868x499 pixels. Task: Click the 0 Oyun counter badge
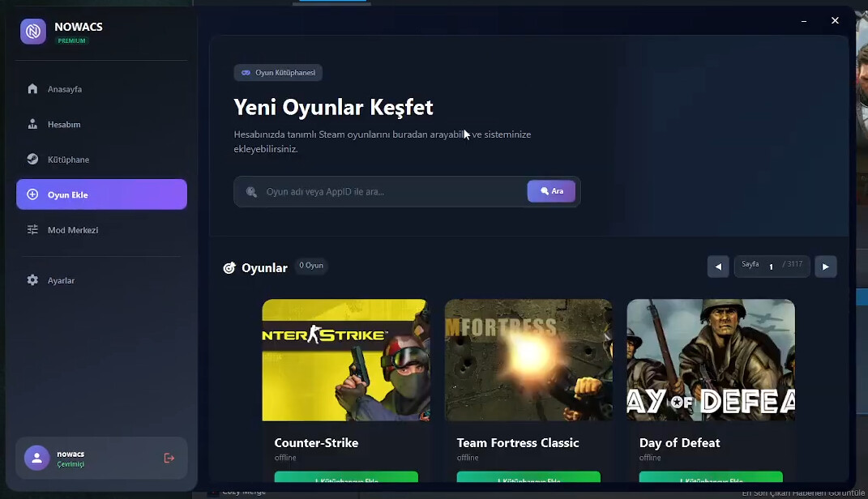point(311,266)
